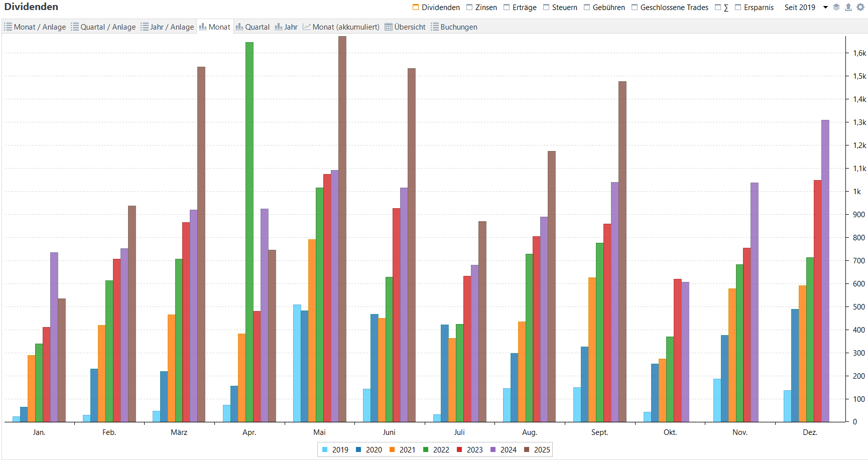Viewport: 868px width, 460px height.
Task: Click the tall green April 2022 bar
Action: click(x=250, y=231)
